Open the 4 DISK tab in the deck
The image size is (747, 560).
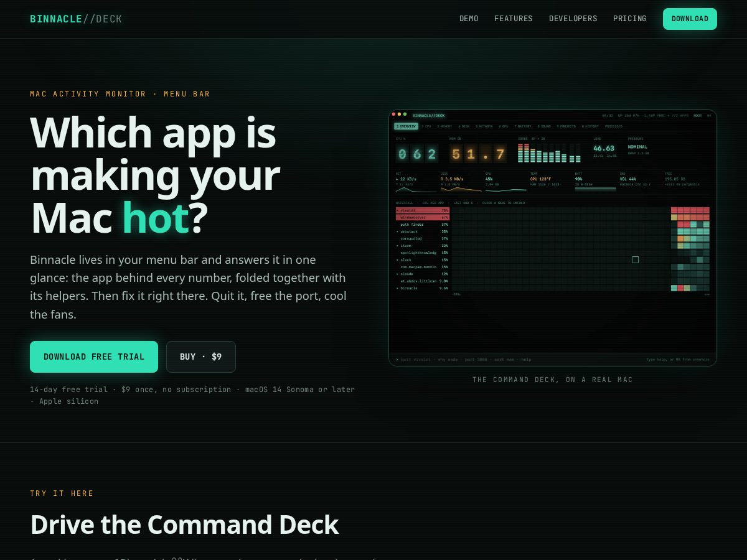coord(464,126)
